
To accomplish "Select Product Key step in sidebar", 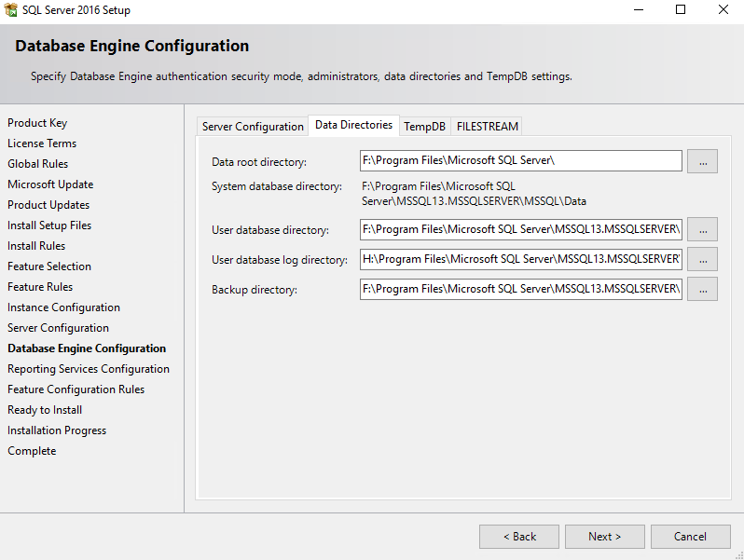I will [x=37, y=123].
